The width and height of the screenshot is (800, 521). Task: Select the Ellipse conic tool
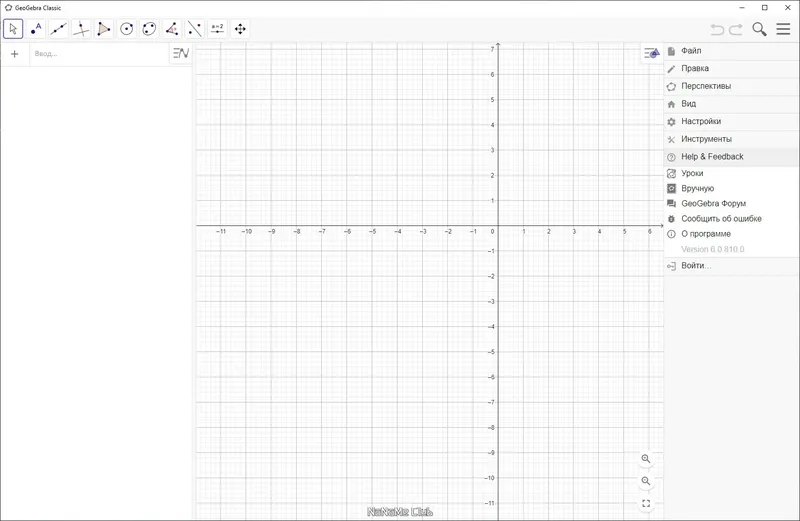149,29
